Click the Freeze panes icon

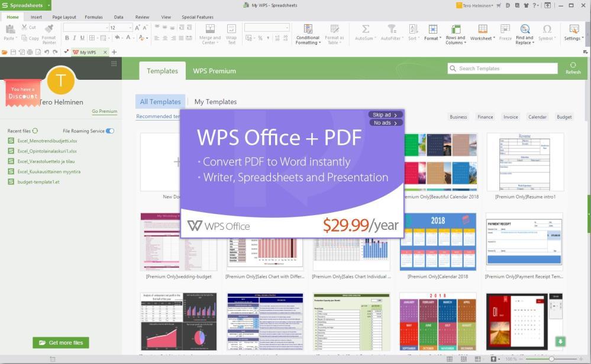[505, 29]
